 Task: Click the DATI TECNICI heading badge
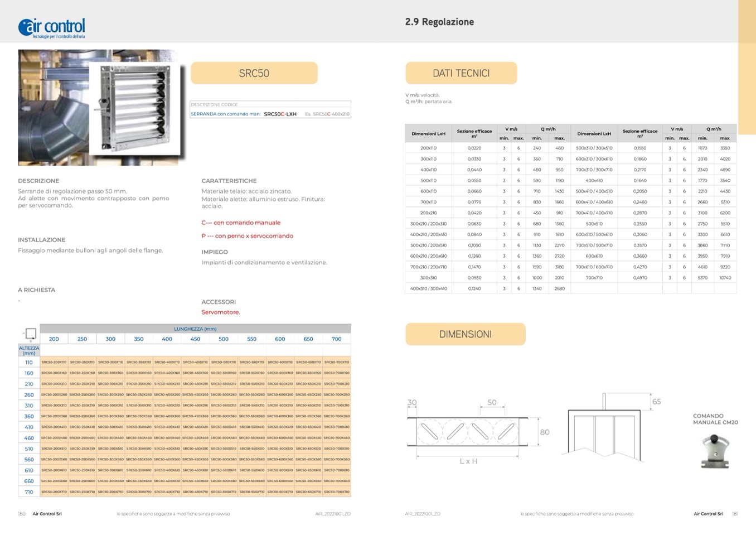(x=461, y=73)
